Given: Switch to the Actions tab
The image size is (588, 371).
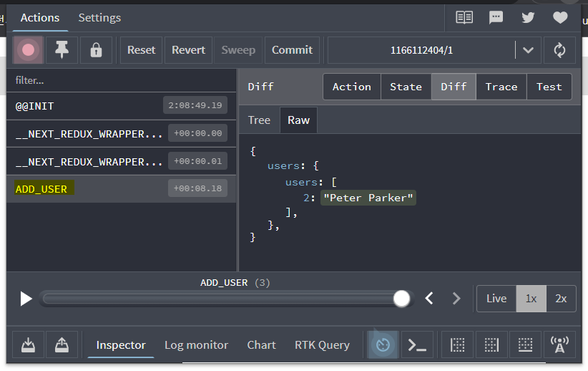Looking at the screenshot, I should click(x=40, y=18).
